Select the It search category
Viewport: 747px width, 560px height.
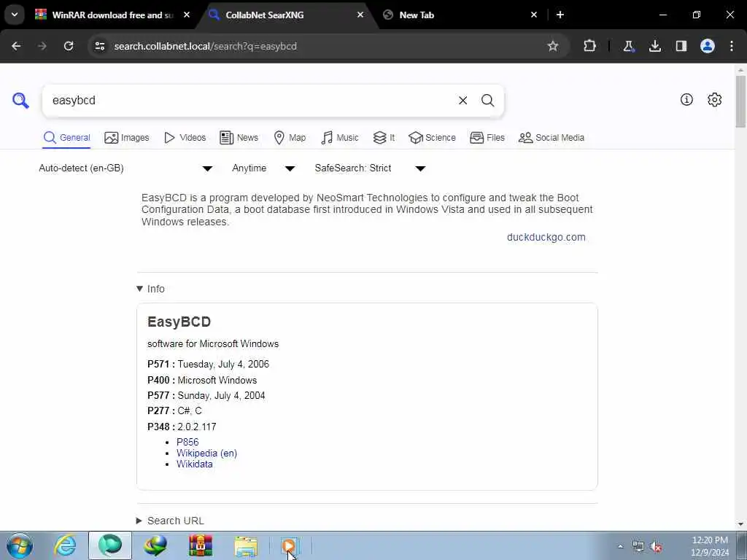384,138
